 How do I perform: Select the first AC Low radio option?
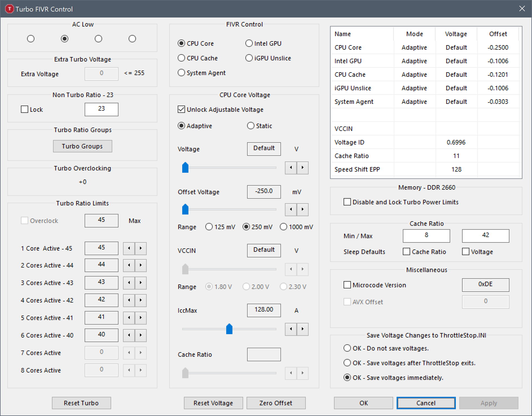[x=31, y=39]
